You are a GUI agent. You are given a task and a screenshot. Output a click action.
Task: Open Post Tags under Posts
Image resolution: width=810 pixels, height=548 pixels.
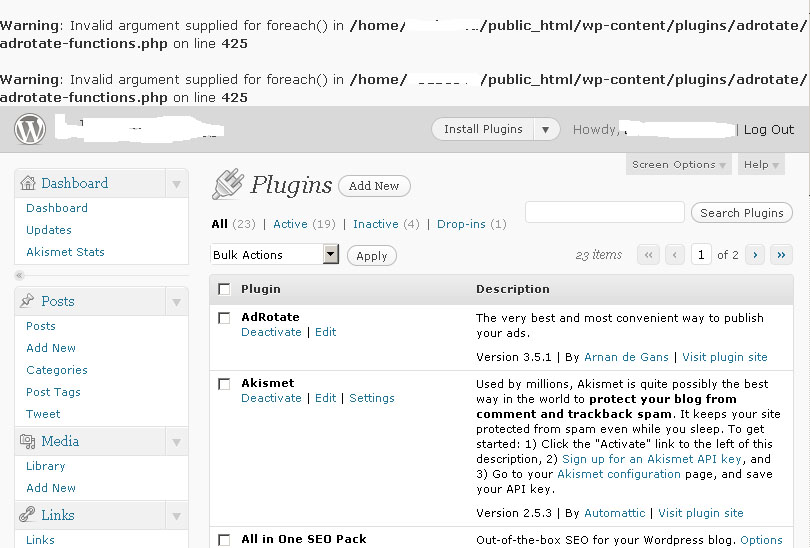(x=53, y=392)
